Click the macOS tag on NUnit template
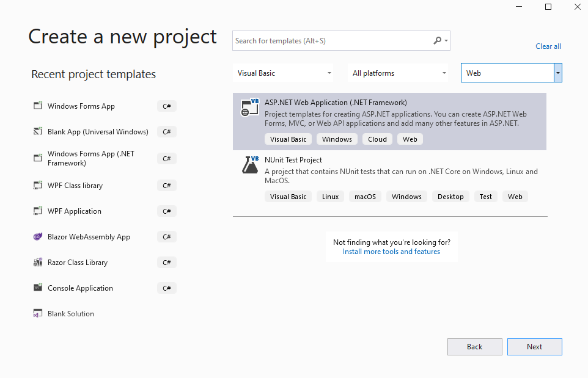The width and height of the screenshot is (588, 378). click(x=366, y=197)
